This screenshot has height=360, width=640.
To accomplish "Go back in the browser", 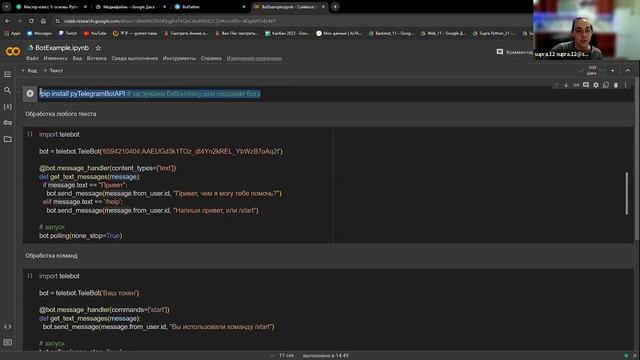I will [x=8, y=21].
